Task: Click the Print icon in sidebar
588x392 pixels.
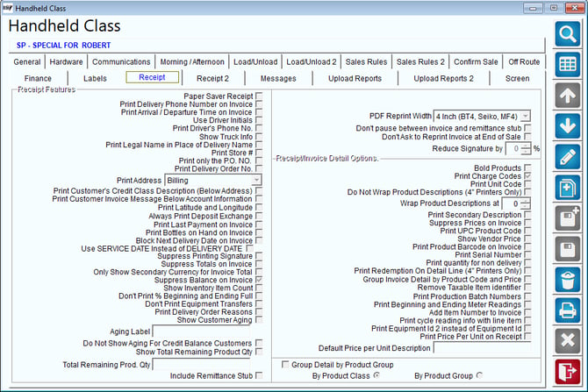Action: click(567, 310)
